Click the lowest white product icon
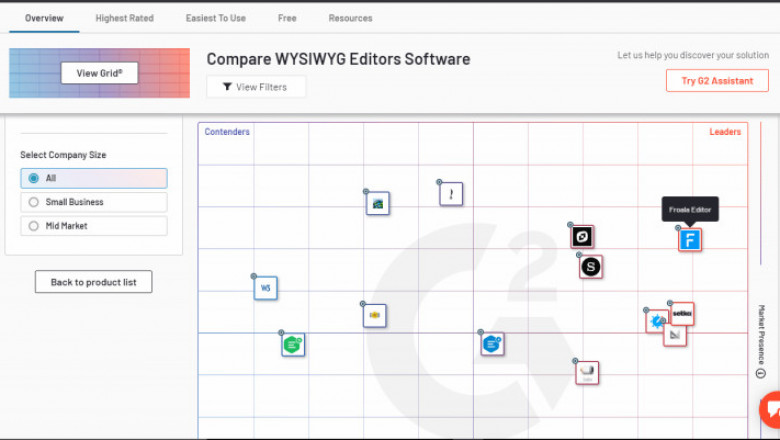 pos(587,373)
